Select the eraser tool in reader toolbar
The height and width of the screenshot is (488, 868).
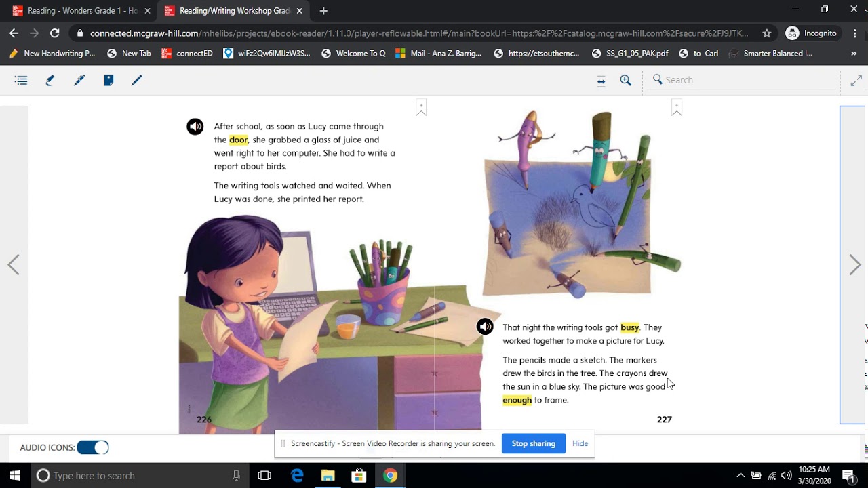pyautogui.click(x=50, y=80)
